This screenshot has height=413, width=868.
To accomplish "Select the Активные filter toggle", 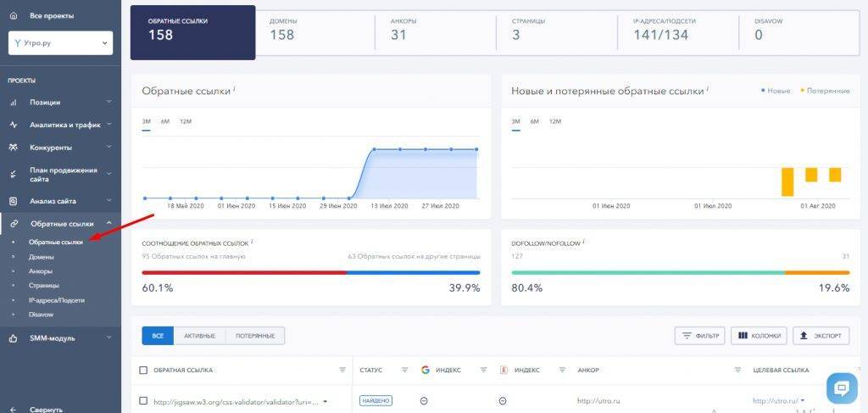I will [x=199, y=336].
